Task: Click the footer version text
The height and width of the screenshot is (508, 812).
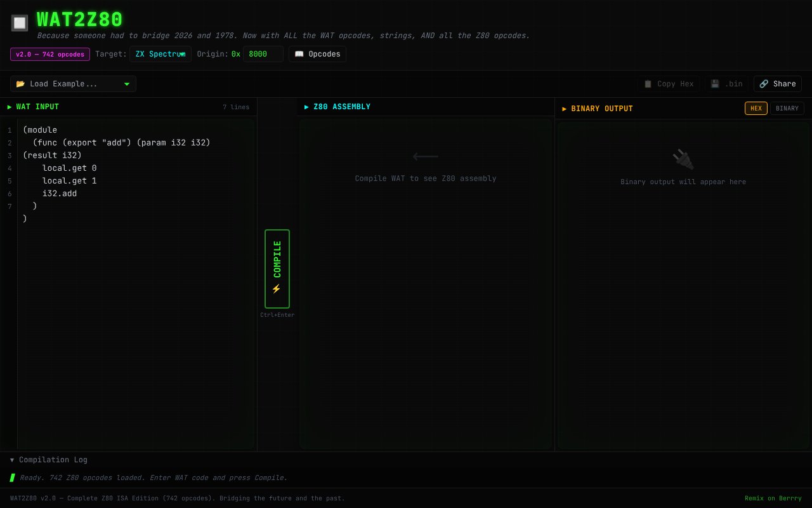Action: pyautogui.click(x=178, y=498)
